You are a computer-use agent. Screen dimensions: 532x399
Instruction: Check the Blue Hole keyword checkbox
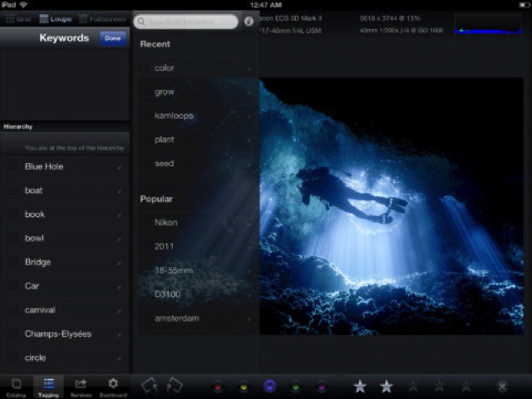pyautogui.click(x=12, y=167)
